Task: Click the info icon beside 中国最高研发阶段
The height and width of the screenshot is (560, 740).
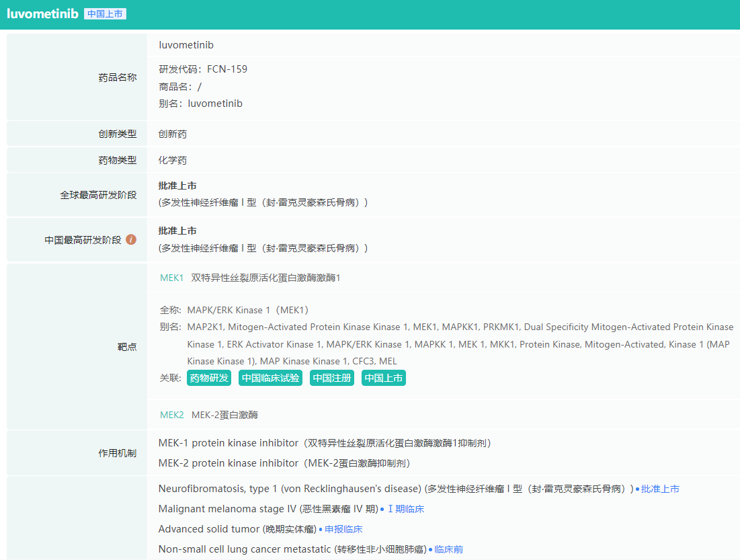Action: pos(131,239)
